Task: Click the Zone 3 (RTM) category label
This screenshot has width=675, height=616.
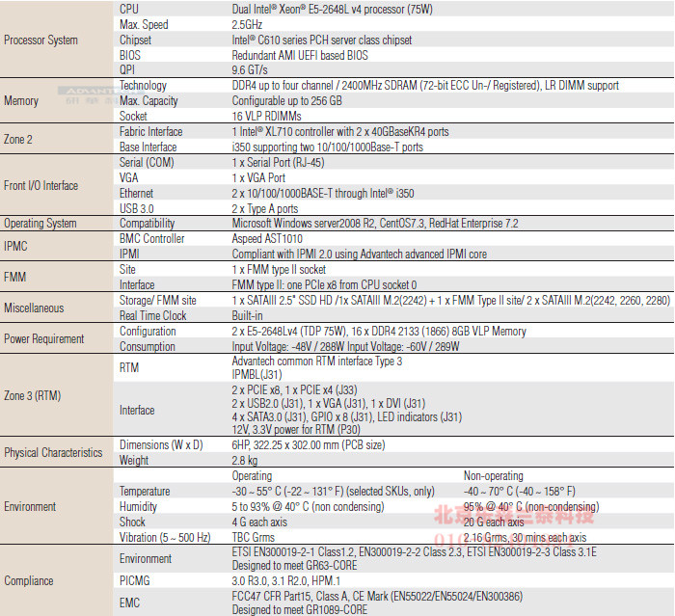Action: click(32, 395)
